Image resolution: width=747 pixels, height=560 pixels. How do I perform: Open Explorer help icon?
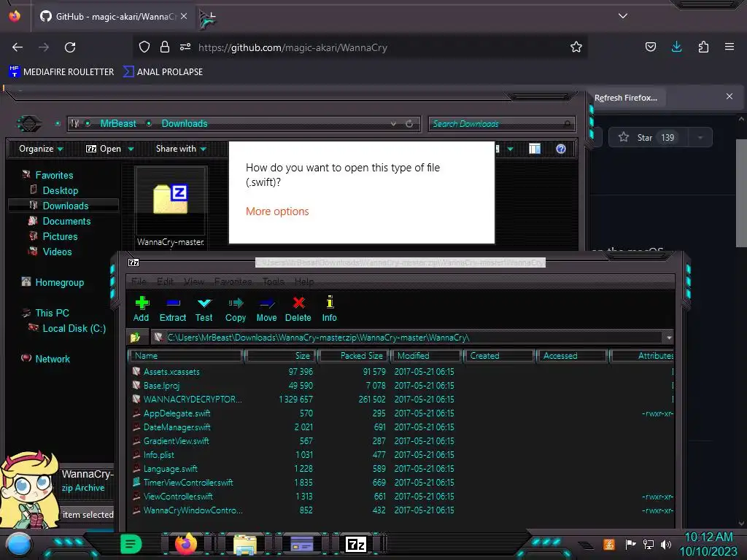(x=561, y=149)
